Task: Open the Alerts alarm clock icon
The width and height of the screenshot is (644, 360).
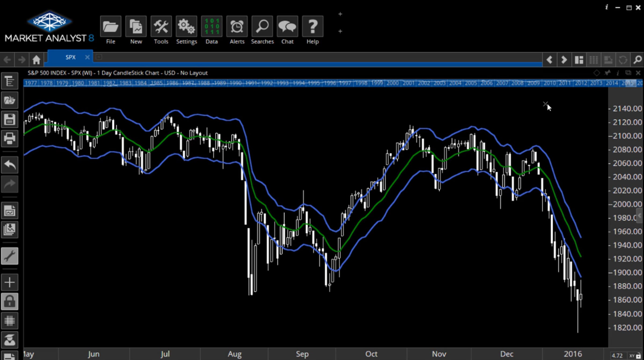Action: click(237, 27)
